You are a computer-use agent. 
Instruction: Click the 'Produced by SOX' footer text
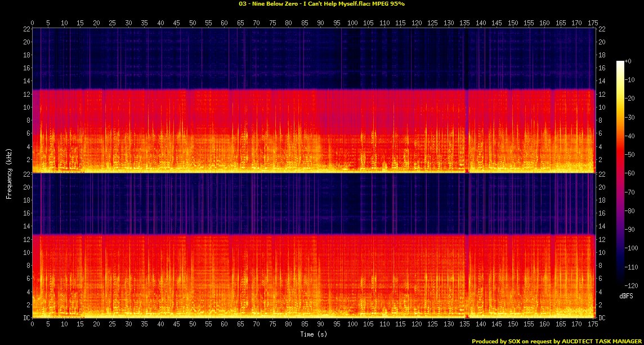tap(556, 341)
